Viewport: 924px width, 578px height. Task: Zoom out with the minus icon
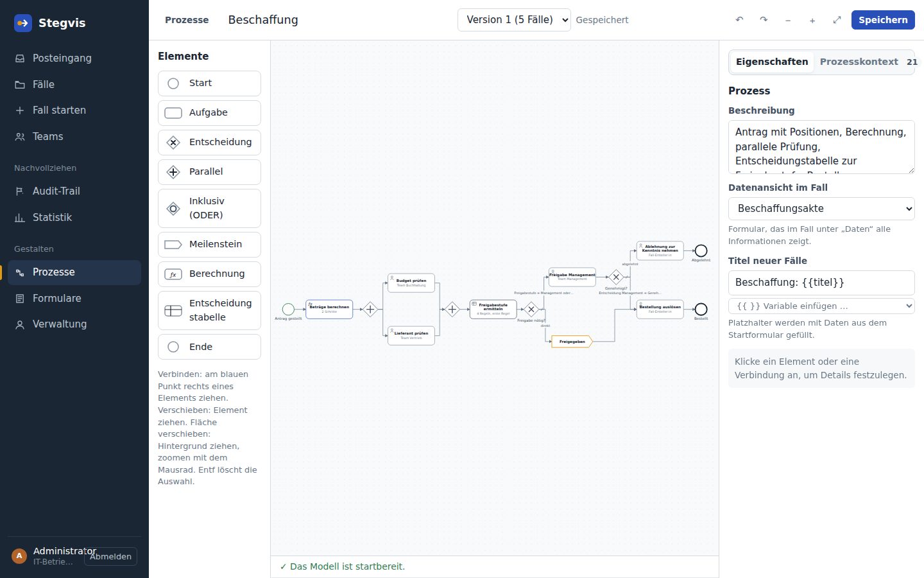(x=788, y=20)
